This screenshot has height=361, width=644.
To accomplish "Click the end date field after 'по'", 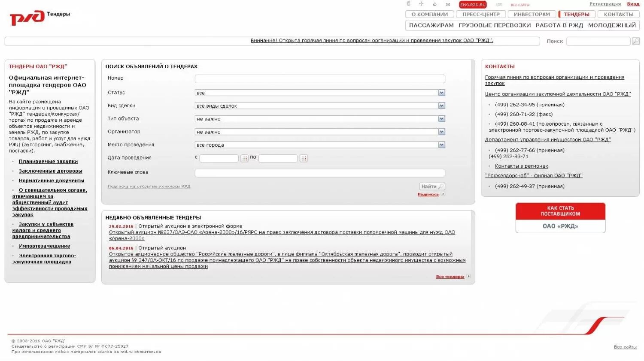I will pos(278,158).
